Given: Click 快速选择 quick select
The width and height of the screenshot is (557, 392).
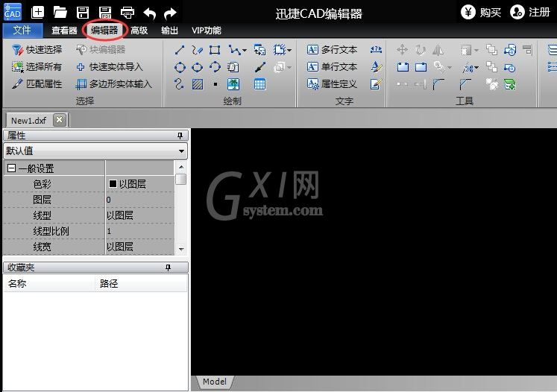Looking at the screenshot, I should pyautogui.click(x=37, y=50).
